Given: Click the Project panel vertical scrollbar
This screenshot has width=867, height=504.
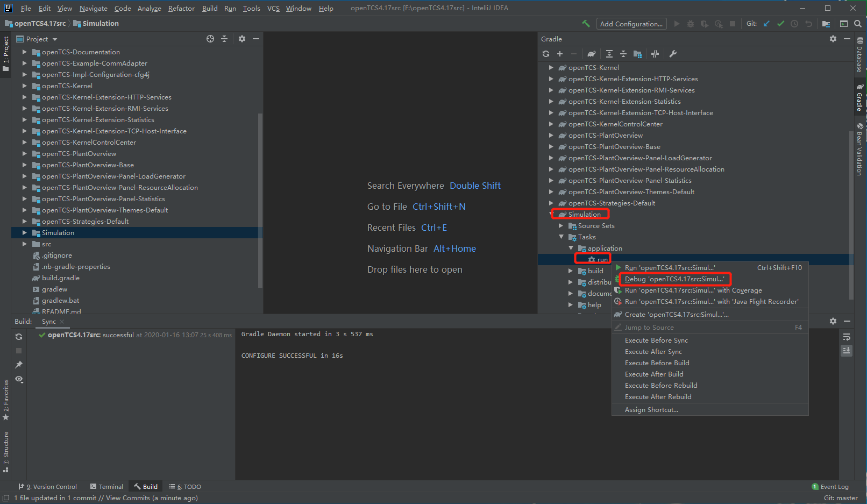Looking at the screenshot, I should pyautogui.click(x=260, y=200).
